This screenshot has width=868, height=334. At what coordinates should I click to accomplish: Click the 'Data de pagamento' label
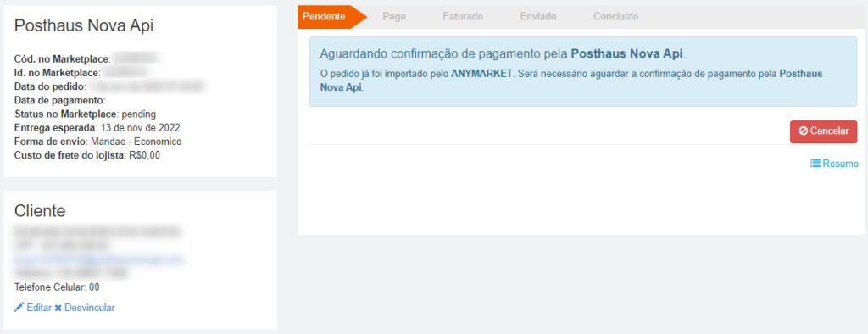(60, 100)
